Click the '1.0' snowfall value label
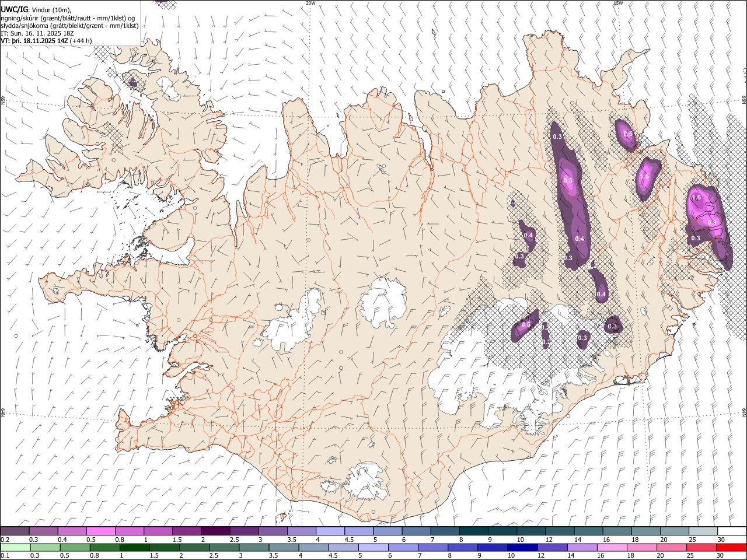Screen dimensions: 747x560 [644, 177]
